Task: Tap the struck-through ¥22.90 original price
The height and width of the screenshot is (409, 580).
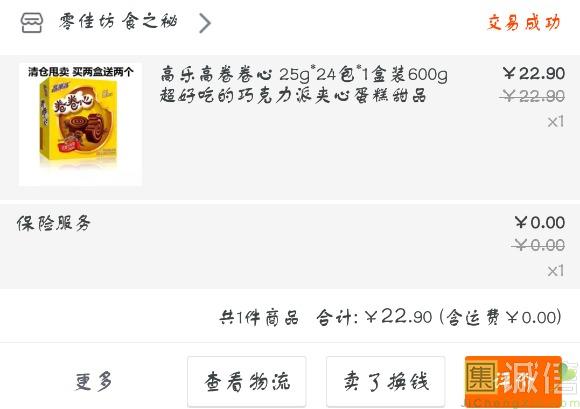Action: 532,97
